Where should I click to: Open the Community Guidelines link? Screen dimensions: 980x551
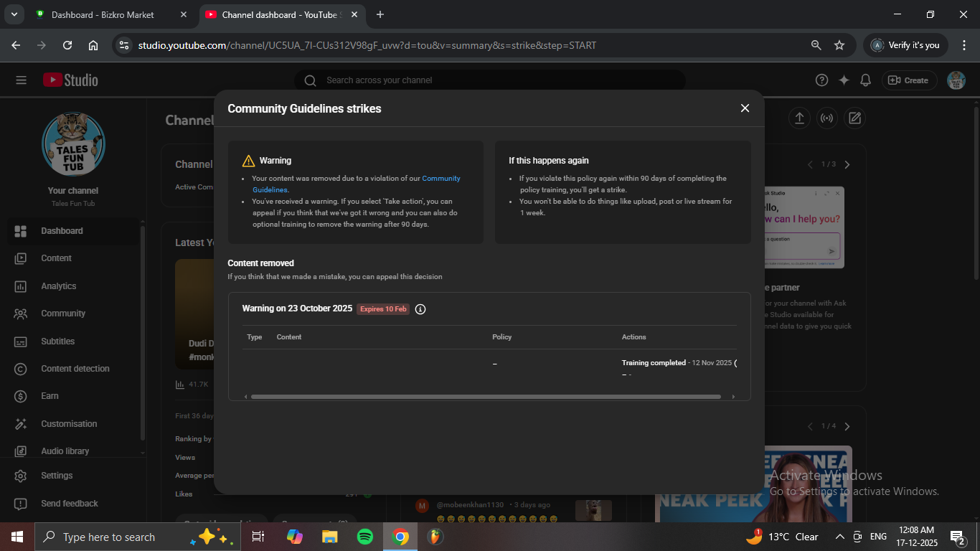click(x=440, y=179)
